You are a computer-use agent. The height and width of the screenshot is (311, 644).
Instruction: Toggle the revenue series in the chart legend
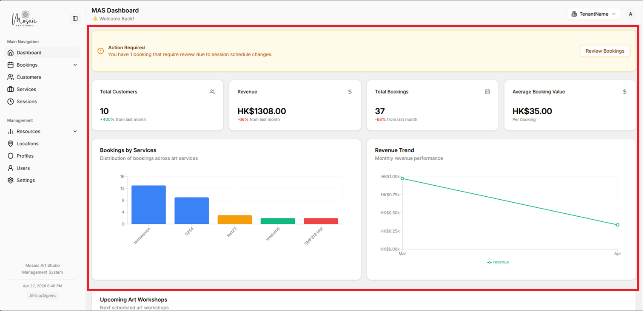498,262
